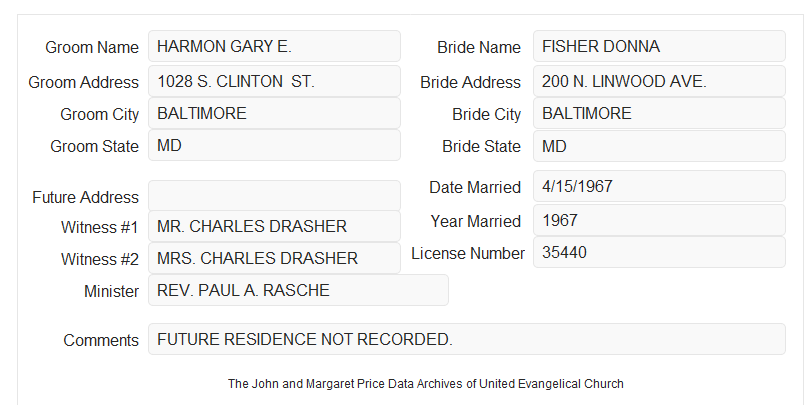Click the Bride State field showing MD

tap(659, 146)
